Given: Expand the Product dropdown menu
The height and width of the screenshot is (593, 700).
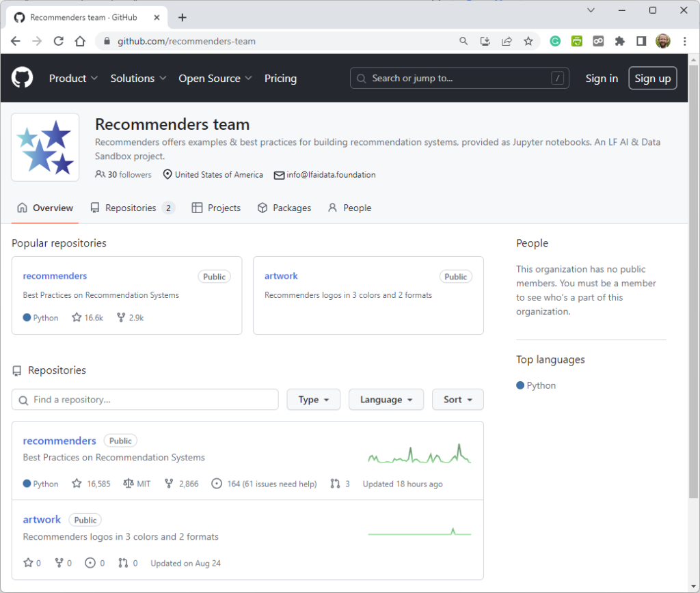Looking at the screenshot, I should pyautogui.click(x=73, y=78).
